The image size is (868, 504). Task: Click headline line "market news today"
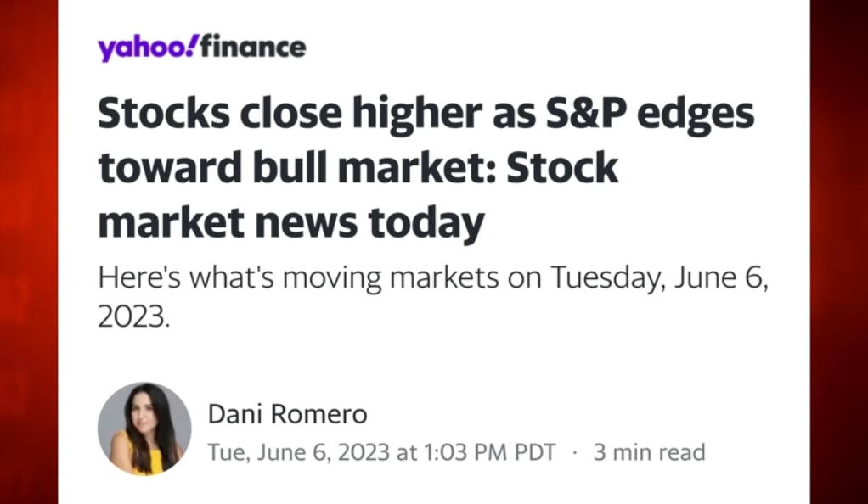(x=291, y=224)
